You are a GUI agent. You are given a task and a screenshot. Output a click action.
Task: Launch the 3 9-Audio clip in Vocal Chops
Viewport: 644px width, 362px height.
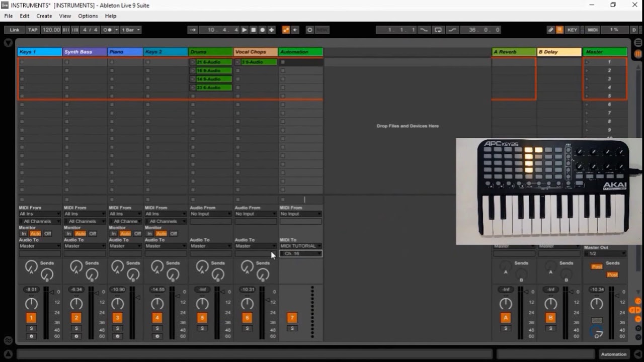(237, 62)
